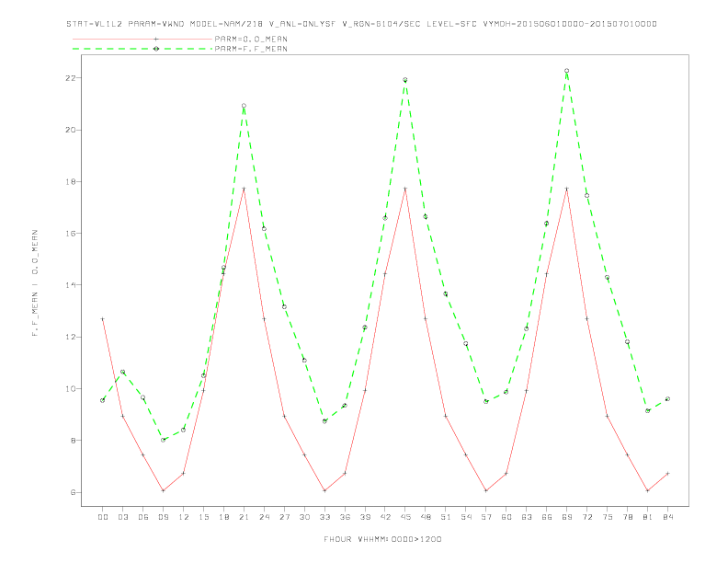Click the x-axis title FHOUR VHHMM=0000>1200
Viewport: 728px width, 563px height.
click(x=382, y=539)
